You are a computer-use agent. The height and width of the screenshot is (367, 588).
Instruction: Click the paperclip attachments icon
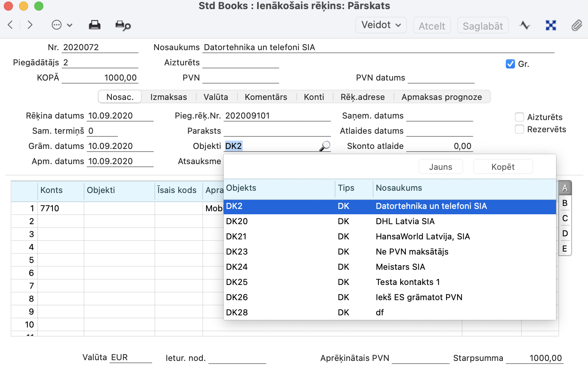tap(577, 25)
